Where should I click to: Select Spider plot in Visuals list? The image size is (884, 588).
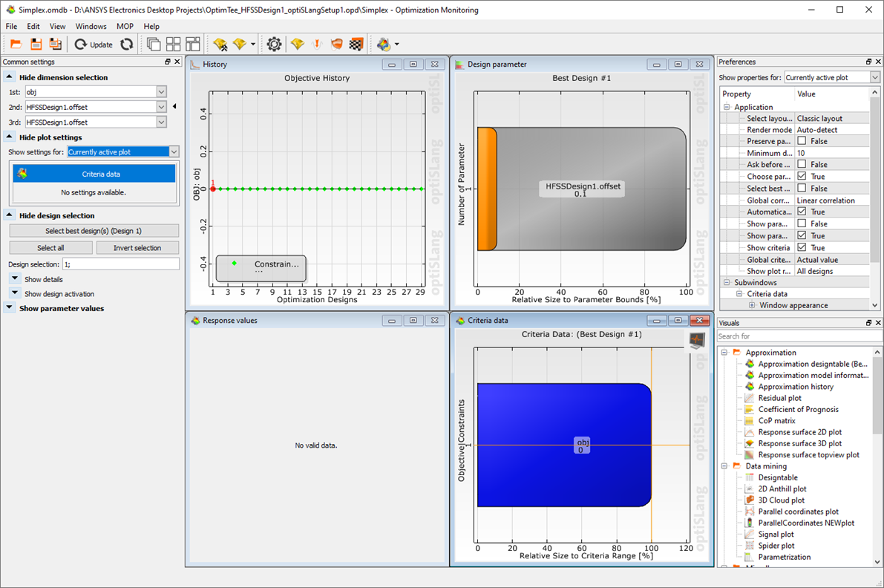click(776, 546)
